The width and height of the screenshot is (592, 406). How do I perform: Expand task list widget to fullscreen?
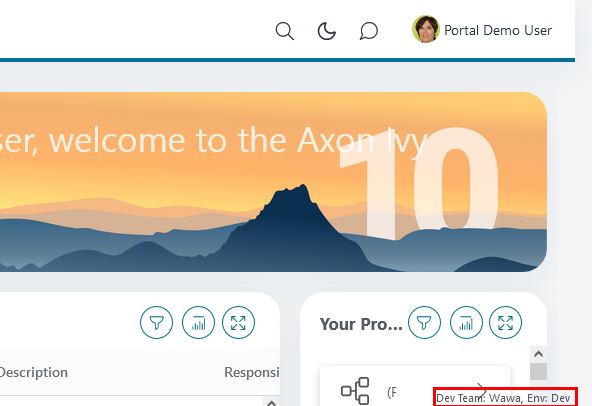[238, 323]
